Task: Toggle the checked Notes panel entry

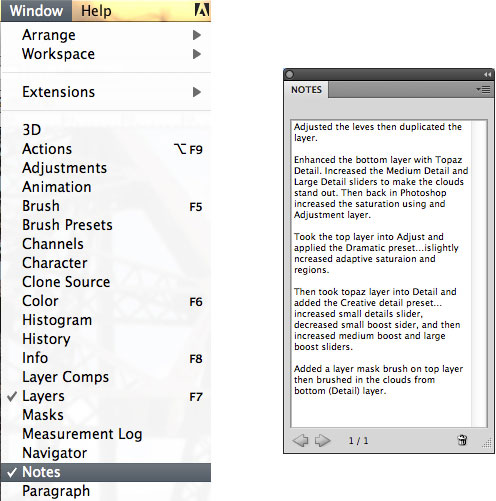Action: [106, 472]
